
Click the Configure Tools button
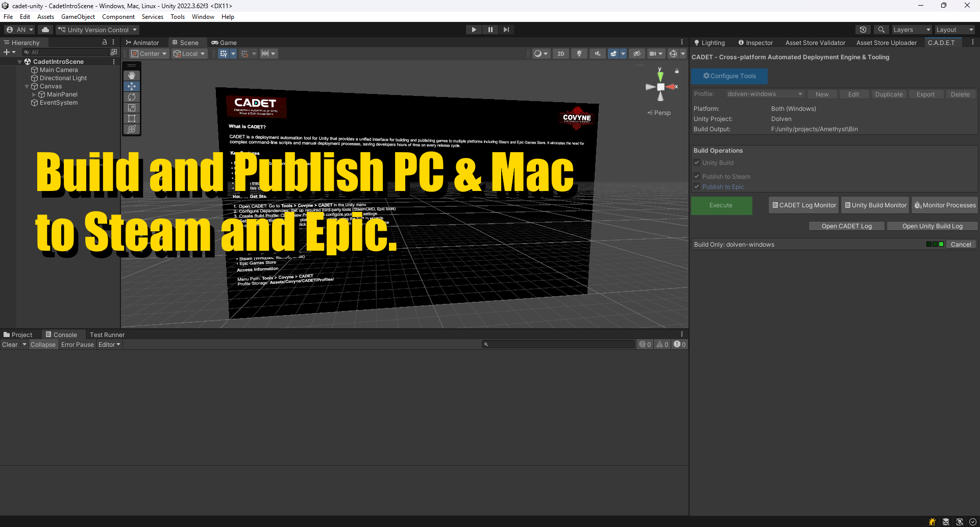[x=729, y=76]
